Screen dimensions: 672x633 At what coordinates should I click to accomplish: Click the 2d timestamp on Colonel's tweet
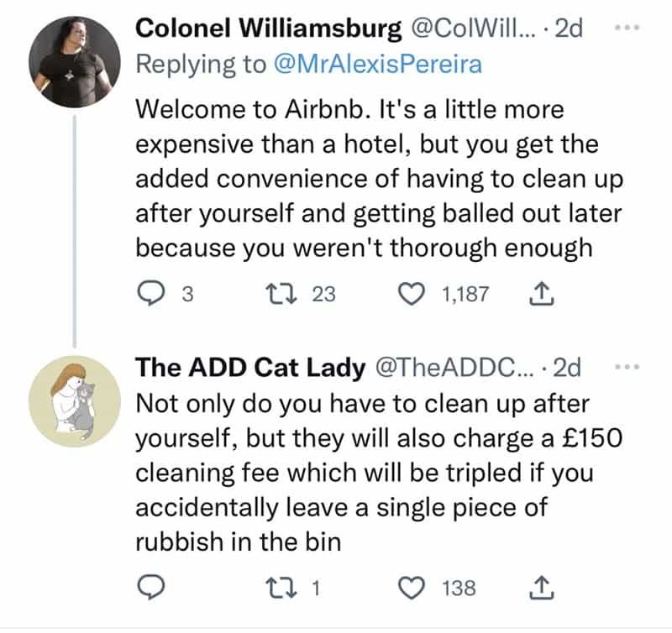tap(570, 29)
